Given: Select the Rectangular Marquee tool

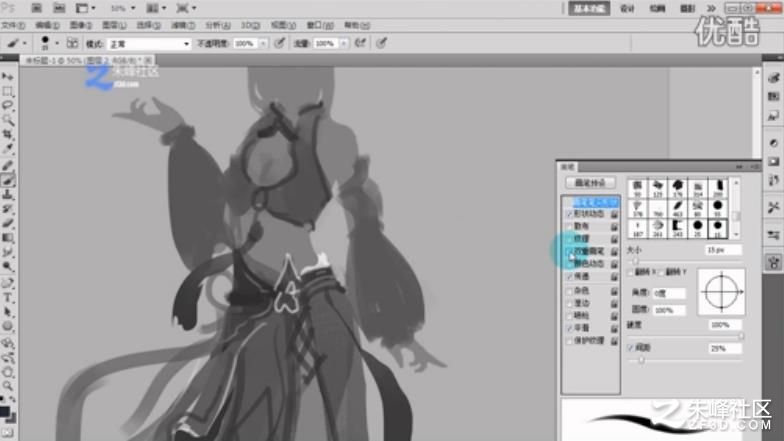Looking at the screenshot, I should coord(8,91).
